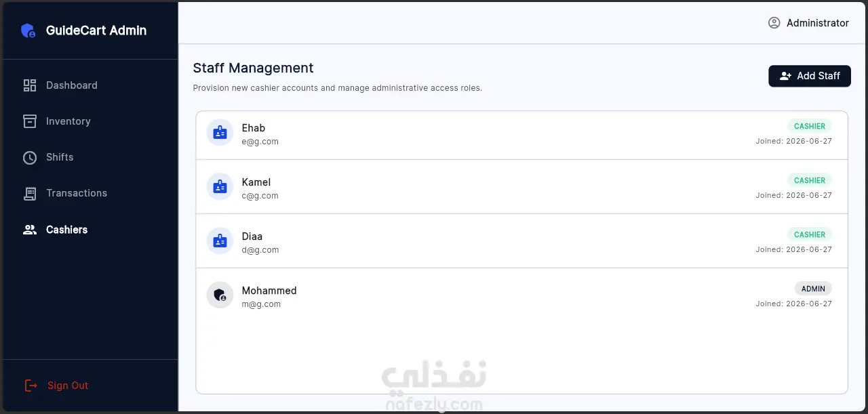Click Mohammed's admin shield avatar
The height and width of the screenshot is (414, 868).
tap(220, 295)
